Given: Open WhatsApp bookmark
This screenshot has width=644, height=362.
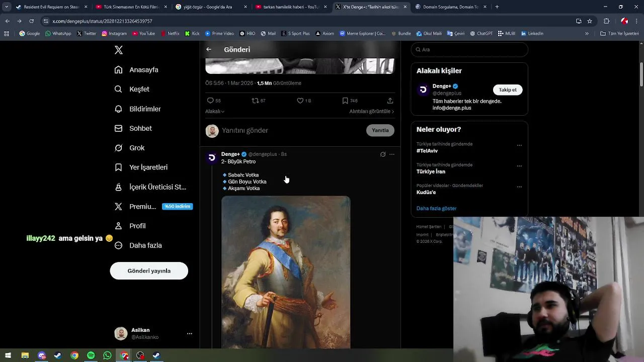Looking at the screenshot, I should click(58, 34).
